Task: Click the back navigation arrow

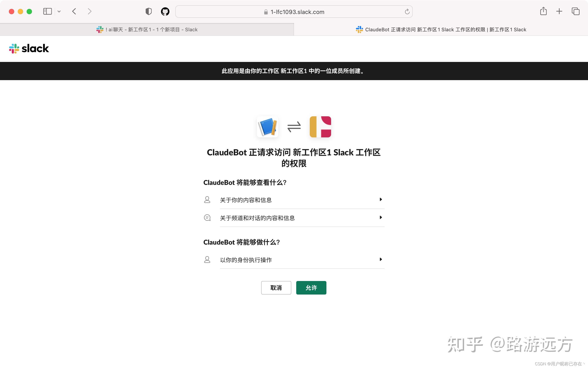Action: (x=74, y=12)
